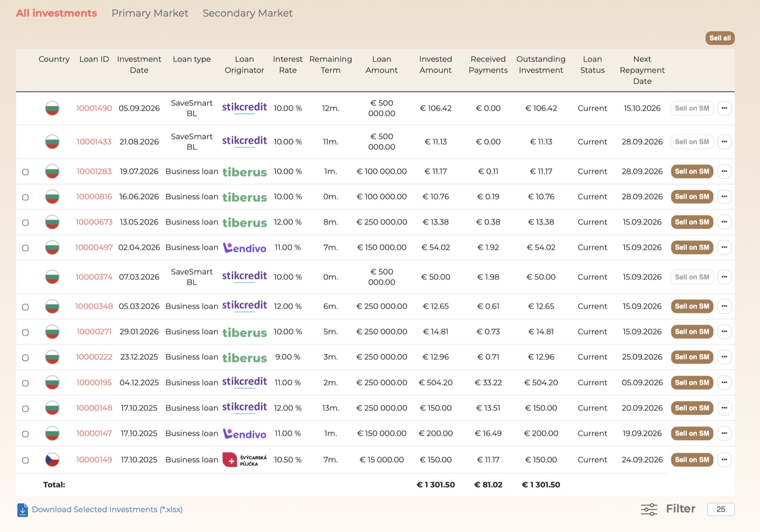Open more options for loan 10000271
This screenshot has height=532, width=760.
click(724, 332)
